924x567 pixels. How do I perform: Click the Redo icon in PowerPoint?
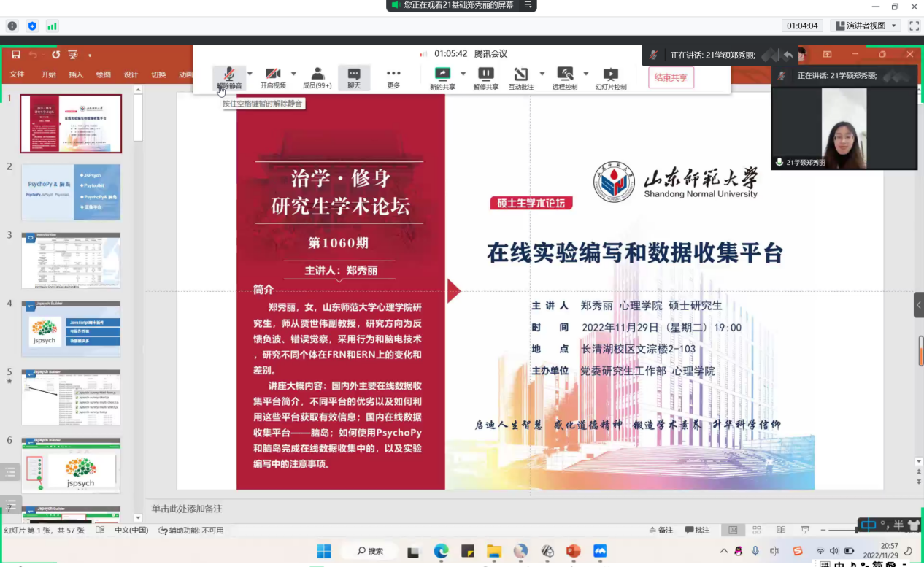[x=55, y=55]
